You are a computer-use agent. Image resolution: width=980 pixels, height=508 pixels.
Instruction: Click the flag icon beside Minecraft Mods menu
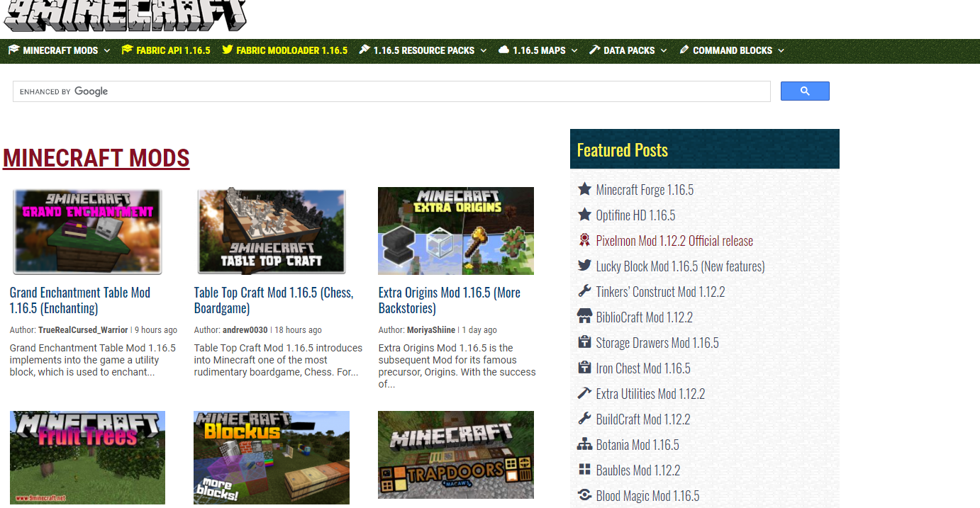pos(13,50)
